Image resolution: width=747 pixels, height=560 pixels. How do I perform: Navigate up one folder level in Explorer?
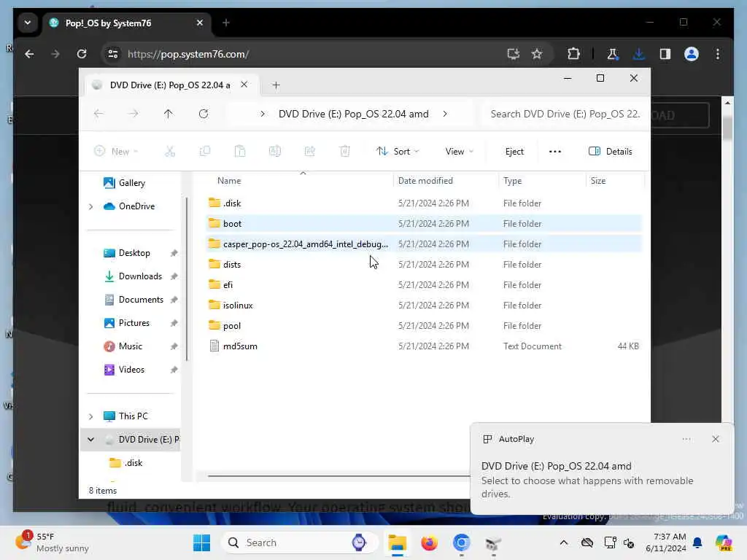(169, 114)
